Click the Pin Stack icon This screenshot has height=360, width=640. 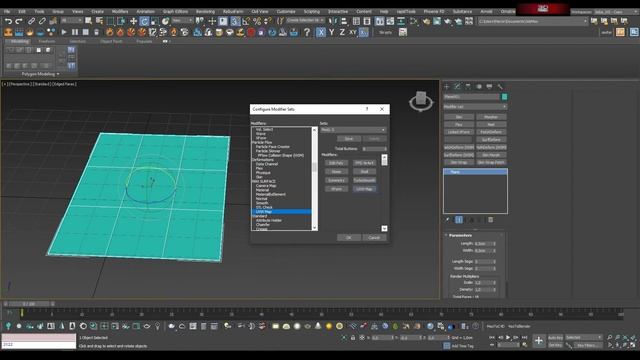click(448, 220)
